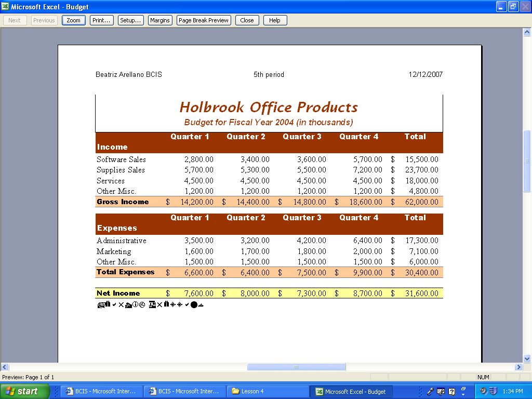The image size is (532, 399).
Task: Switch to Page Break Preview
Action: pyautogui.click(x=204, y=20)
